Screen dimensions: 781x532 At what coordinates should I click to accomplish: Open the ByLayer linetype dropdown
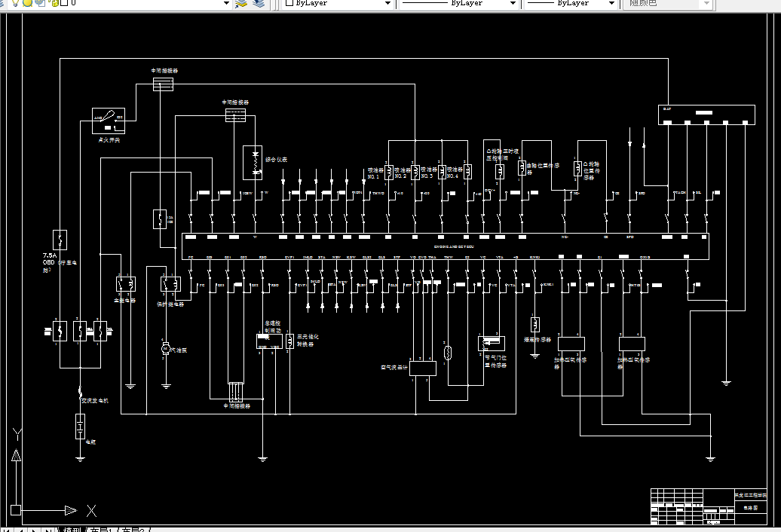tap(513, 4)
